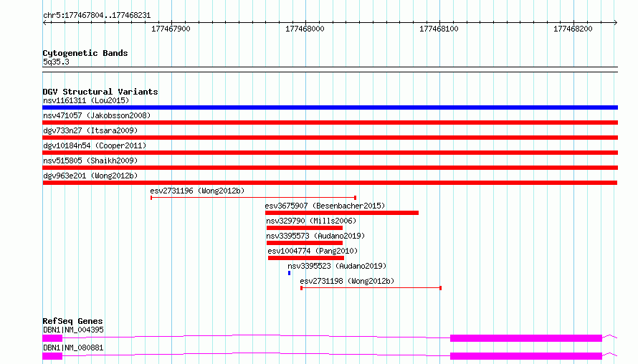
Task: Click the blue nsv1161311 variant bar
Action: 330,107
